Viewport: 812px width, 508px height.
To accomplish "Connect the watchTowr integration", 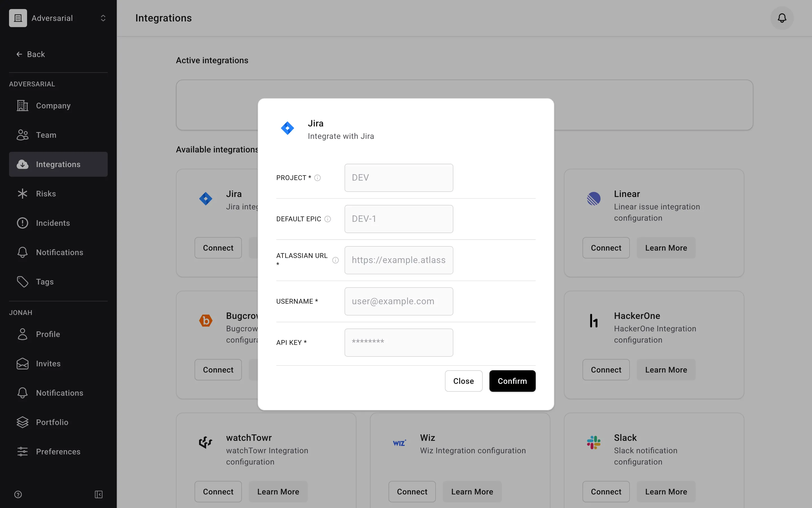I will (x=218, y=492).
